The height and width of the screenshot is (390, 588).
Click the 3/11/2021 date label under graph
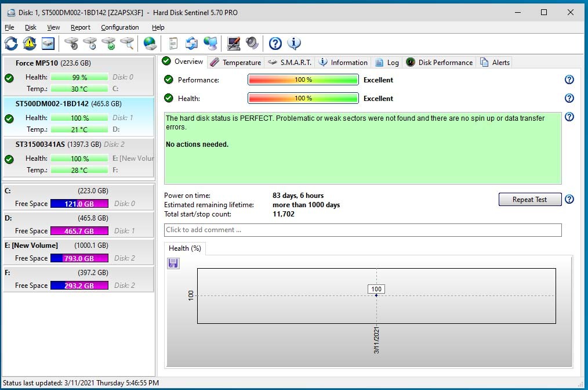point(376,341)
